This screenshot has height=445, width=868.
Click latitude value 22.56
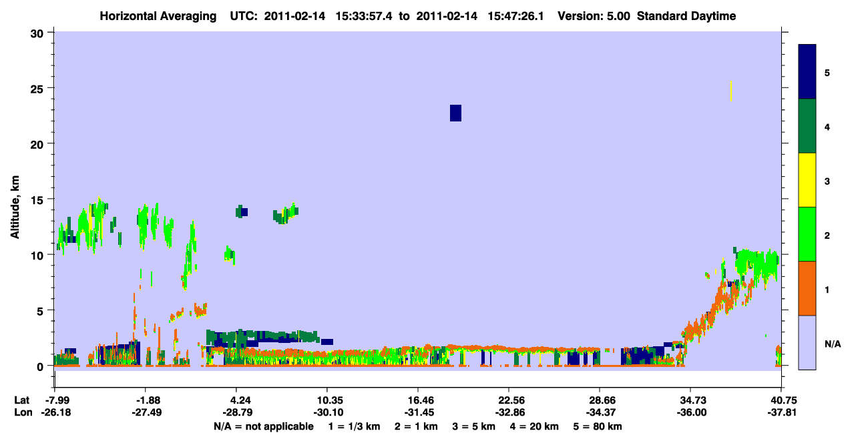pos(508,400)
